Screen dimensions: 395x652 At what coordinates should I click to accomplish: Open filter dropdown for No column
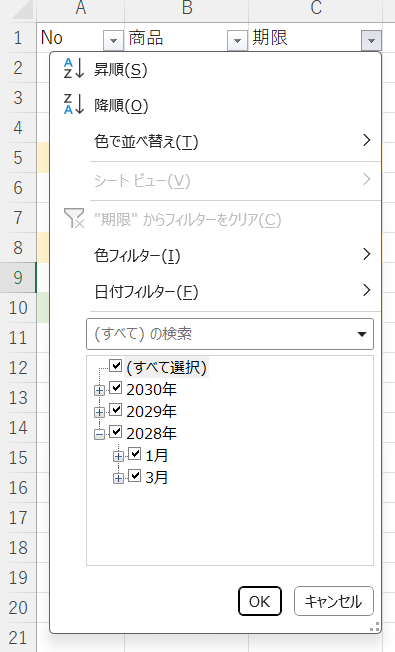tap(113, 41)
